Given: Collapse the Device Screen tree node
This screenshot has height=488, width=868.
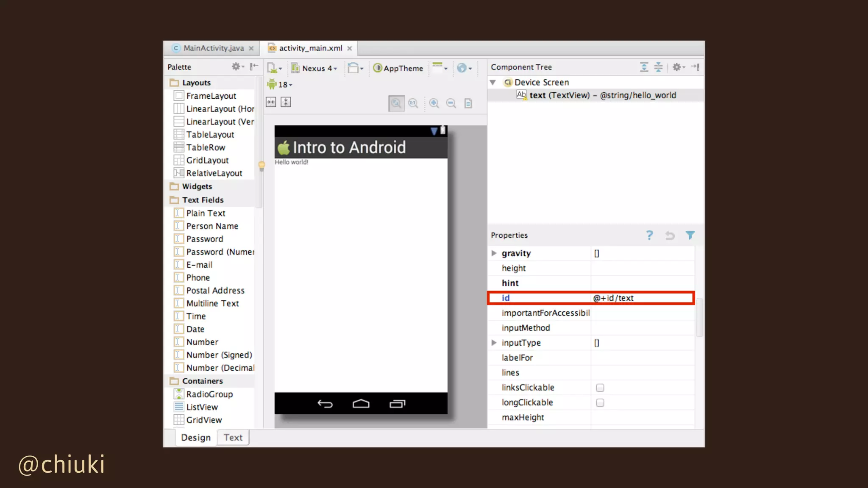Looking at the screenshot, I should (x=493, y=83).
